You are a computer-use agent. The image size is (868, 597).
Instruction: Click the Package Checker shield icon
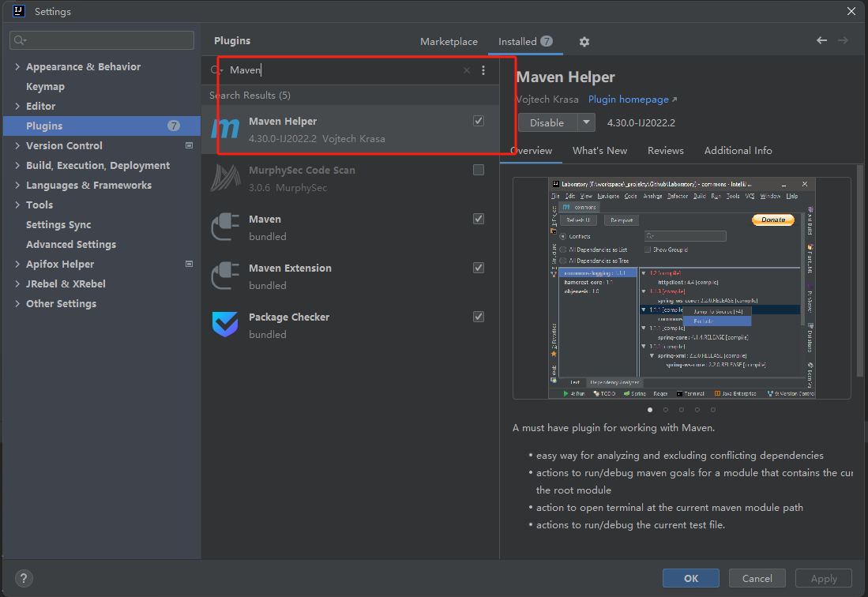tap(225, 325)
